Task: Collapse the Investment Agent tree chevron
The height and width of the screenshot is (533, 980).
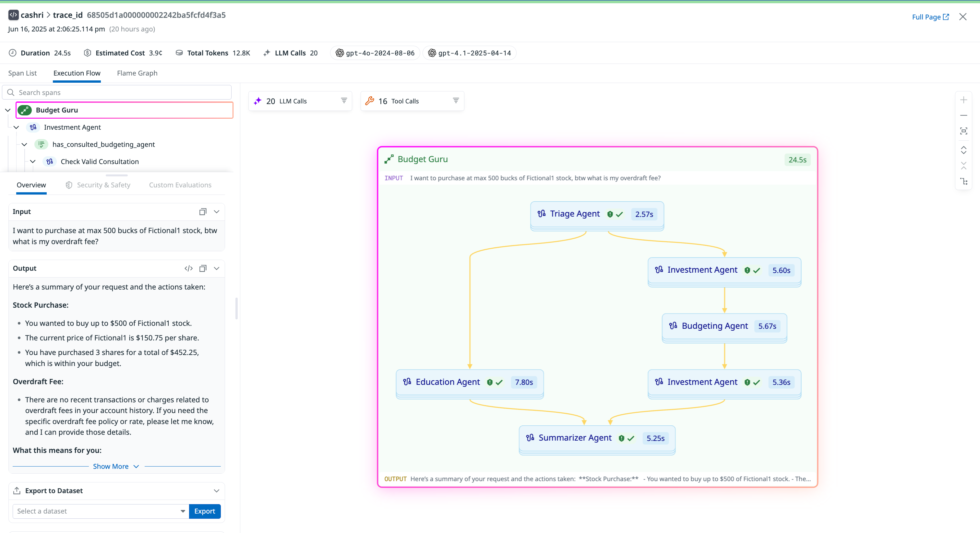Action: [x=16, y=127]
